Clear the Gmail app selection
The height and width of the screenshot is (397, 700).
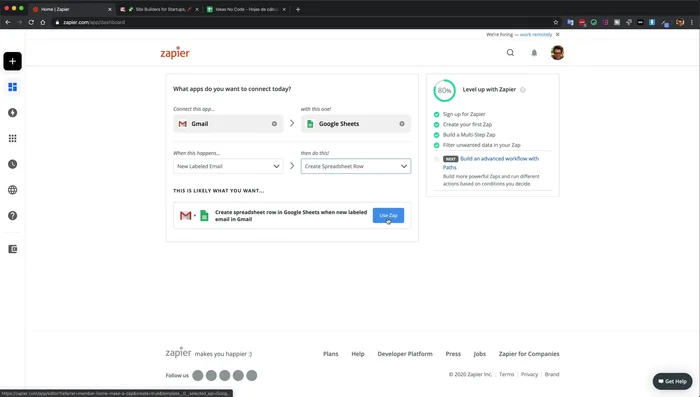pos(275,124)
